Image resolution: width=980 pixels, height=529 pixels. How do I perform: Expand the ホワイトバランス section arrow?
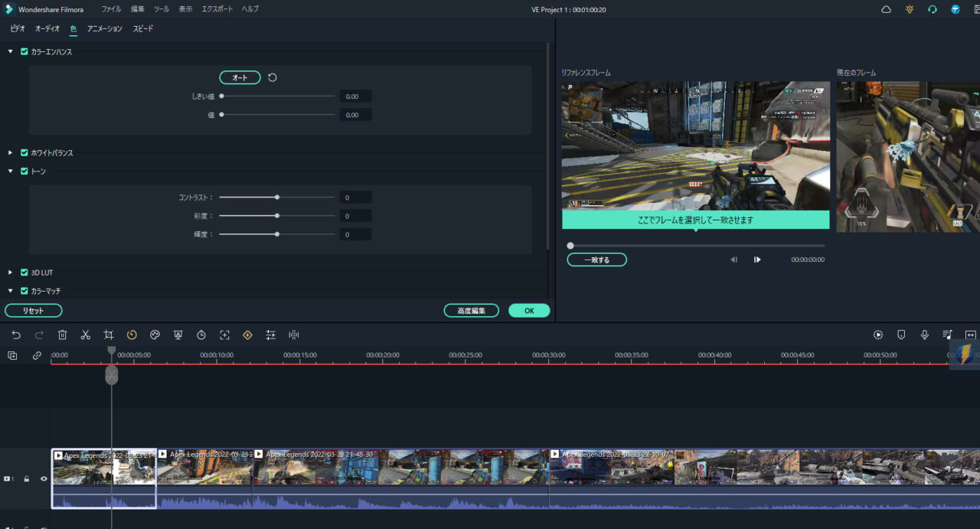(x=11, y=152)
